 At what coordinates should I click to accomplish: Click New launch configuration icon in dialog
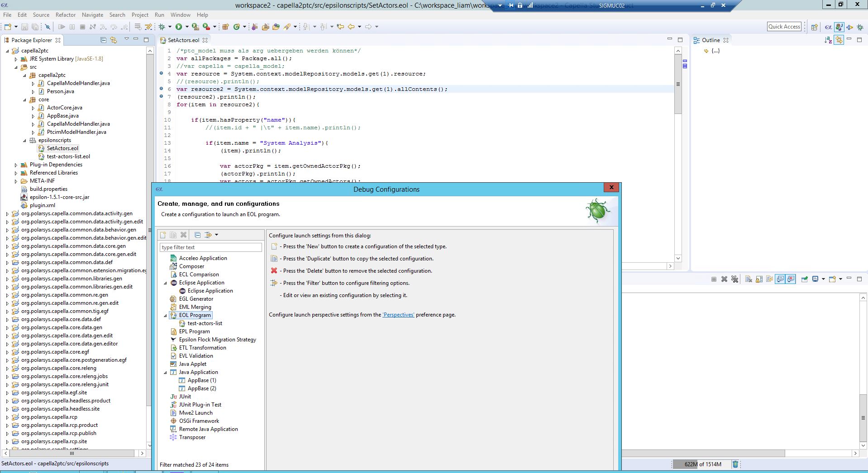point(163,235)
